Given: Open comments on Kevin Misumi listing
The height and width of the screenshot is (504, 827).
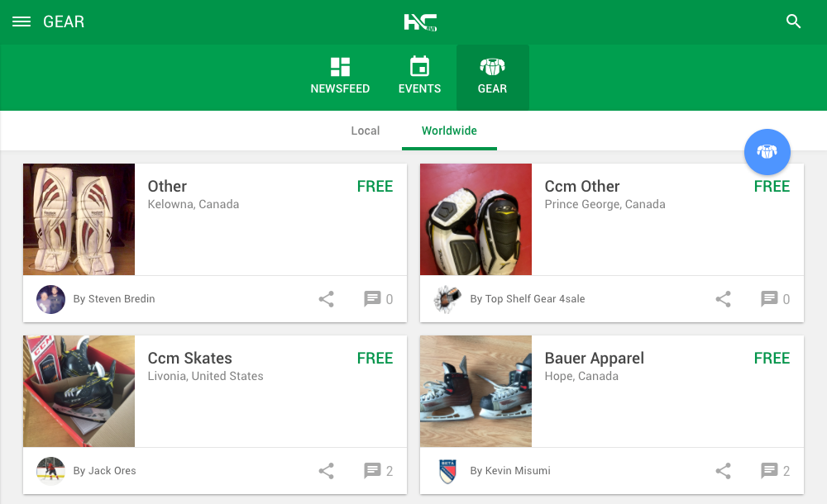Looking at the screenshot, I should pos(775,471).
